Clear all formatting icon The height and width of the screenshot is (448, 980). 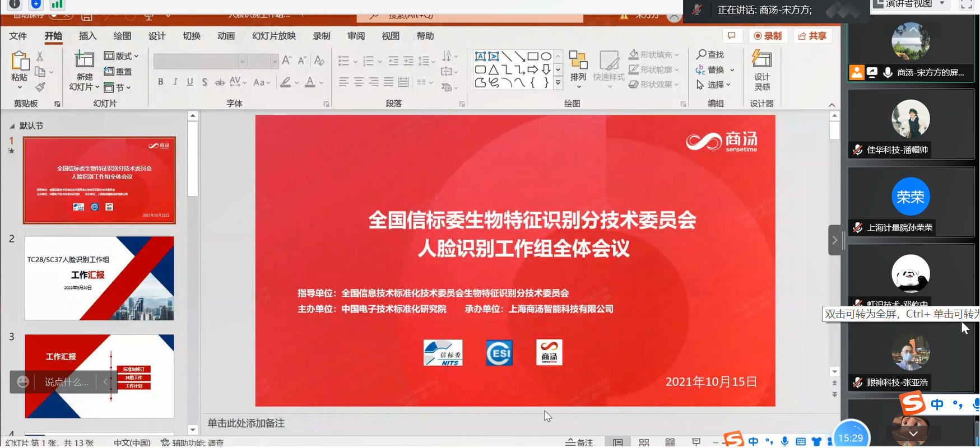pos(319,60)
